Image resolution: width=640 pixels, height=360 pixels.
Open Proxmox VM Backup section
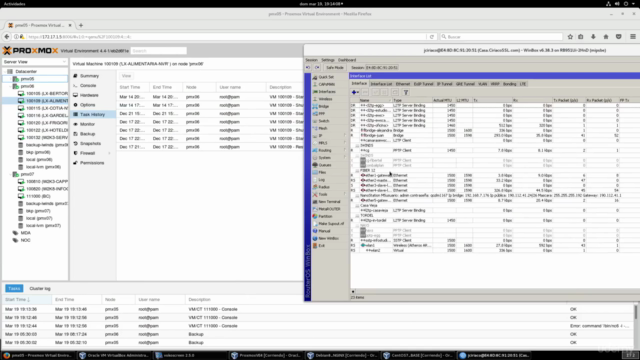tap(87, 134)
